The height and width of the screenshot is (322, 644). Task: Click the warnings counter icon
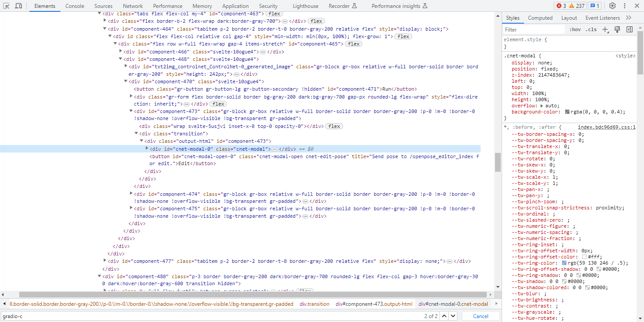point(572,6)
